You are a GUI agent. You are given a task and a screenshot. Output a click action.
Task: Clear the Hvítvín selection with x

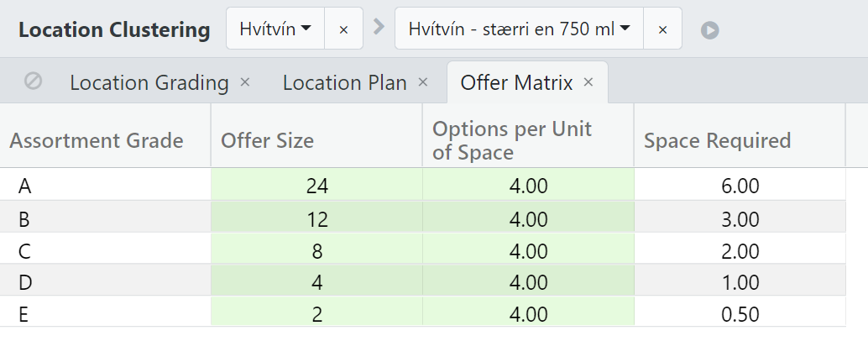click(x=343, y=29)
